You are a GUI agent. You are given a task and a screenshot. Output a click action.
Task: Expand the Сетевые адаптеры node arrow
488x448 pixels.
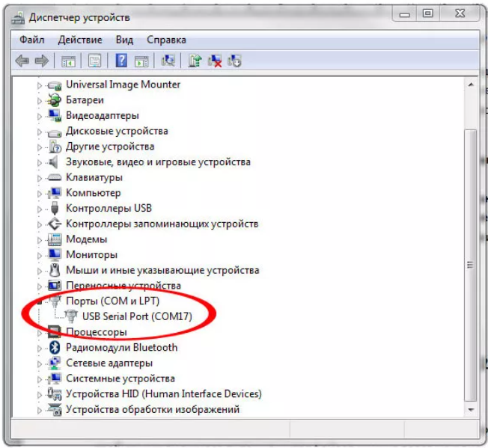click(x=39, y=363)
